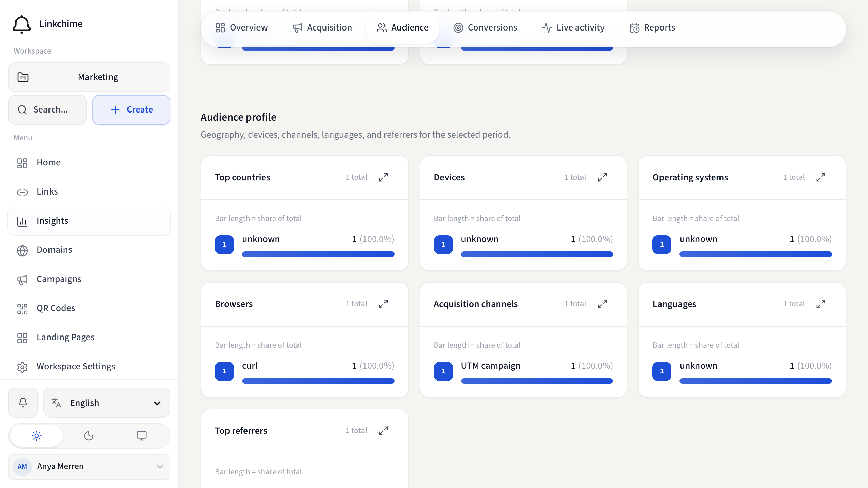
Task: Click the rank 1 badge beside curl
Action: click(224, 371)
